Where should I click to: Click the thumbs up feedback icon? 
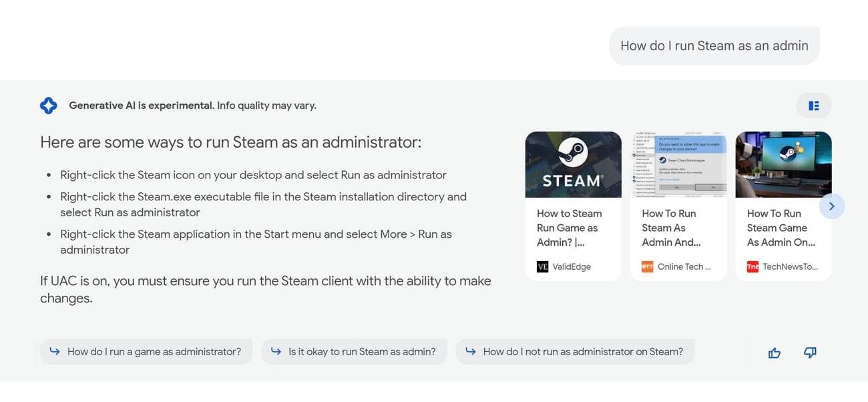pyautogui.click(x=775, y=353)
